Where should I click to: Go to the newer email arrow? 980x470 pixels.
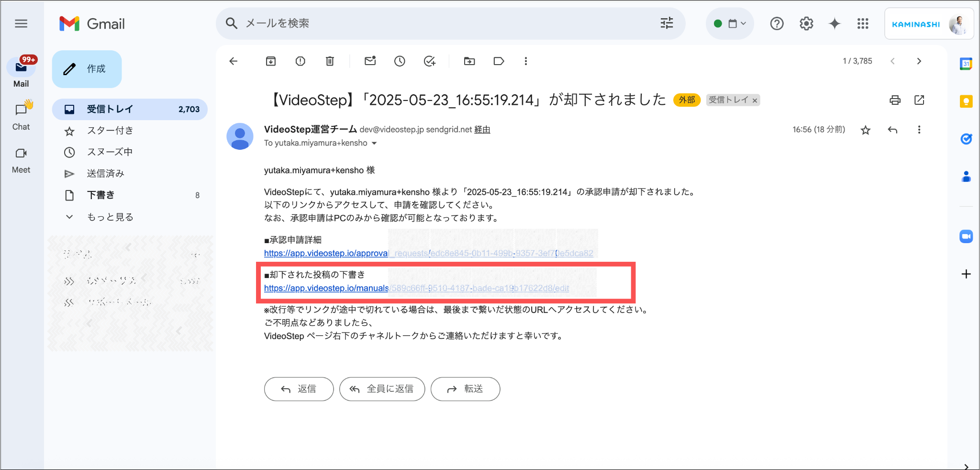(x=892, y=61)
